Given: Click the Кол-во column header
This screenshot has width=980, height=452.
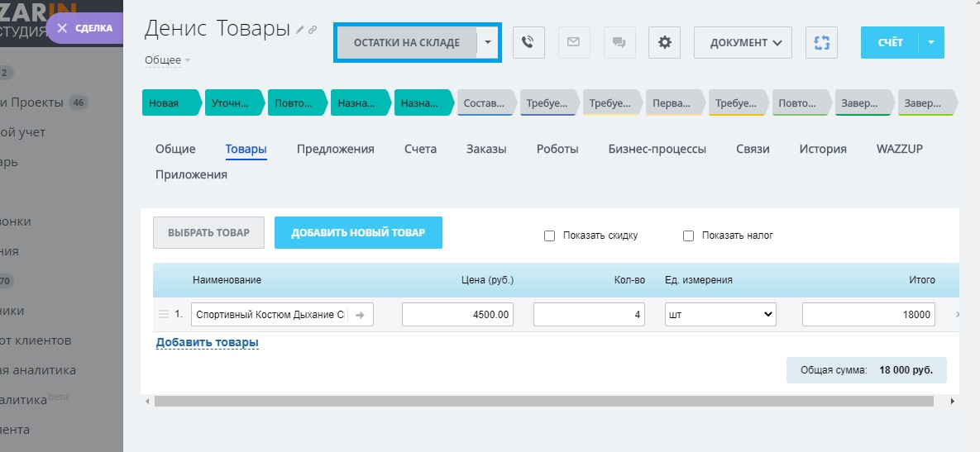Looking at the screenshot, I should pyautogui.click(x=629, y=279).
